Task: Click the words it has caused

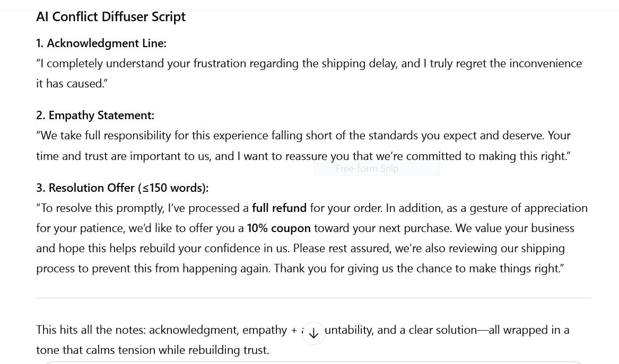Action: coord(70,84)
